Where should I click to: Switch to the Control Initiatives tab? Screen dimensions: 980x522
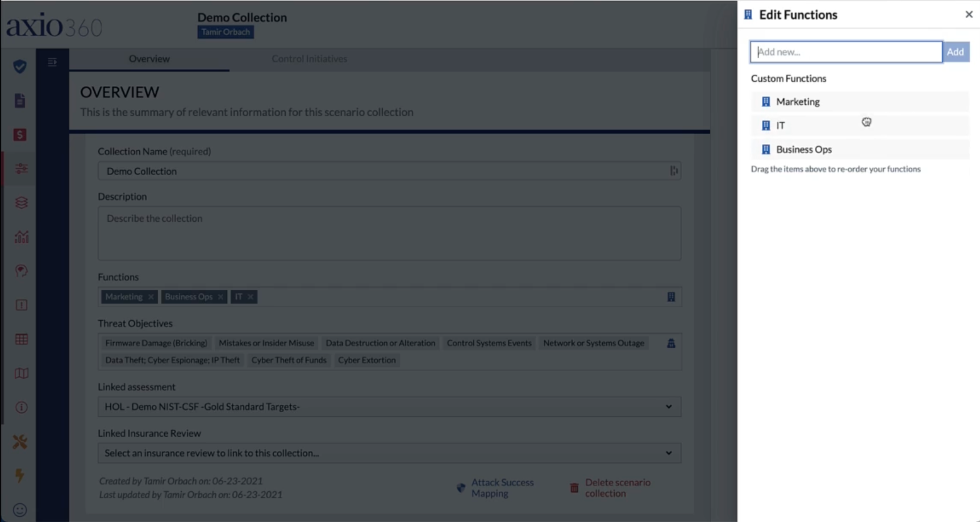coord(309,59)
